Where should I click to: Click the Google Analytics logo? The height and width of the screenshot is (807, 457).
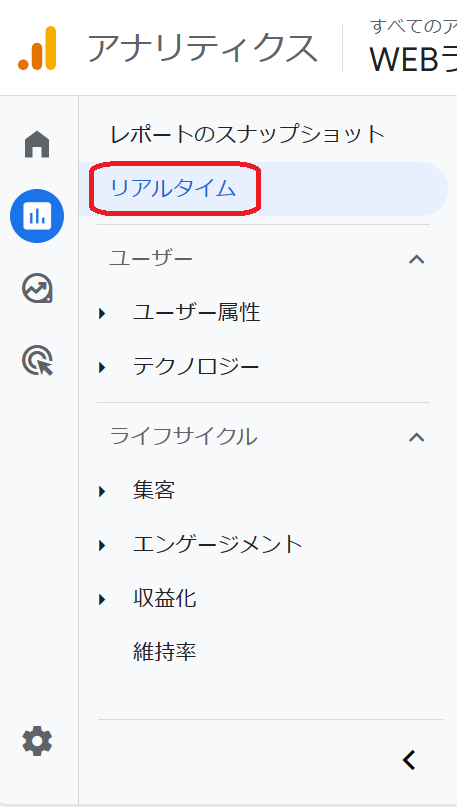pyautogui.click(x=37, y=48)
